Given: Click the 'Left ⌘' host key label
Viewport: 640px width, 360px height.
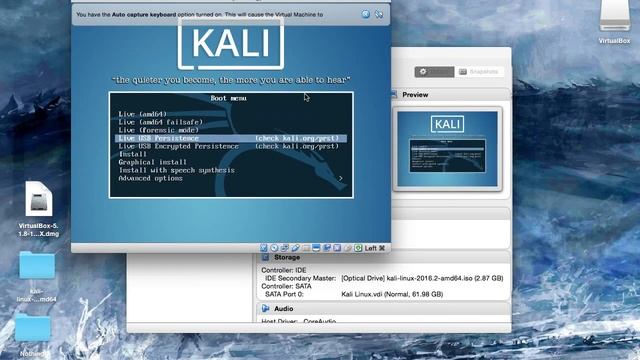Looking at the screenshot, I should [x=375, y=248].
